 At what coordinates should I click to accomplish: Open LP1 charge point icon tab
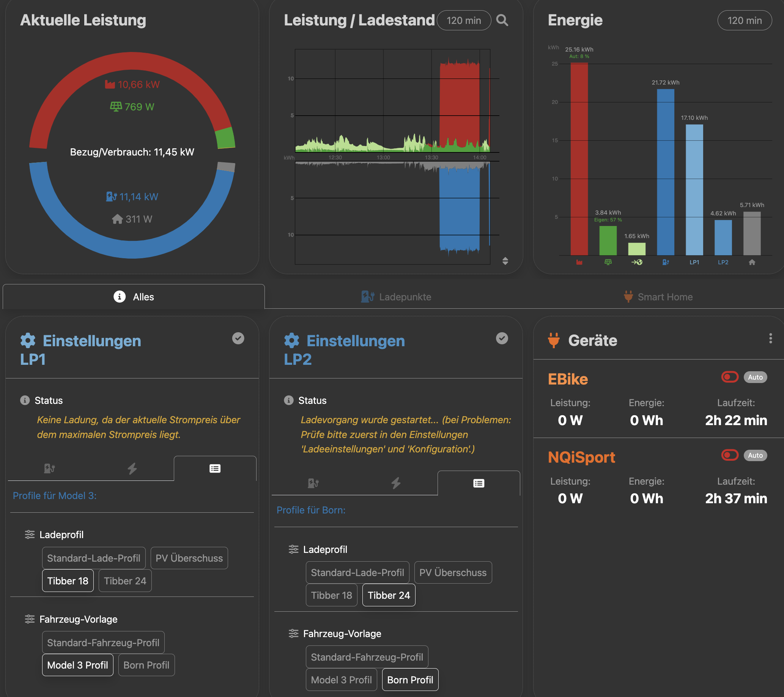49,468
